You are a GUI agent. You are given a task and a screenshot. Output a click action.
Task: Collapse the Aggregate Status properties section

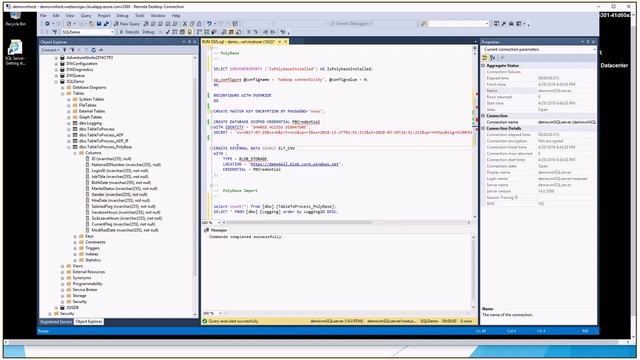tap(483, 66)
